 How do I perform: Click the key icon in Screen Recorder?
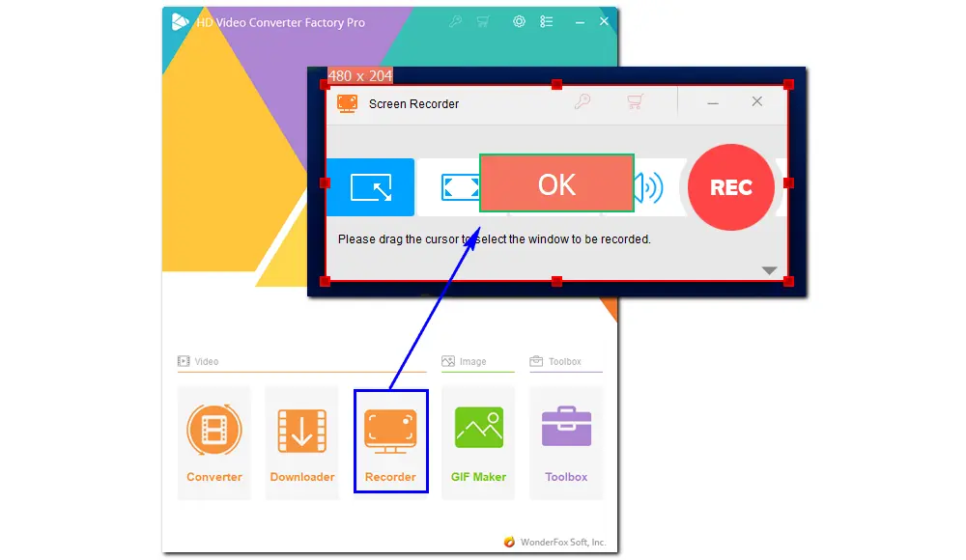tap(582, 101)
